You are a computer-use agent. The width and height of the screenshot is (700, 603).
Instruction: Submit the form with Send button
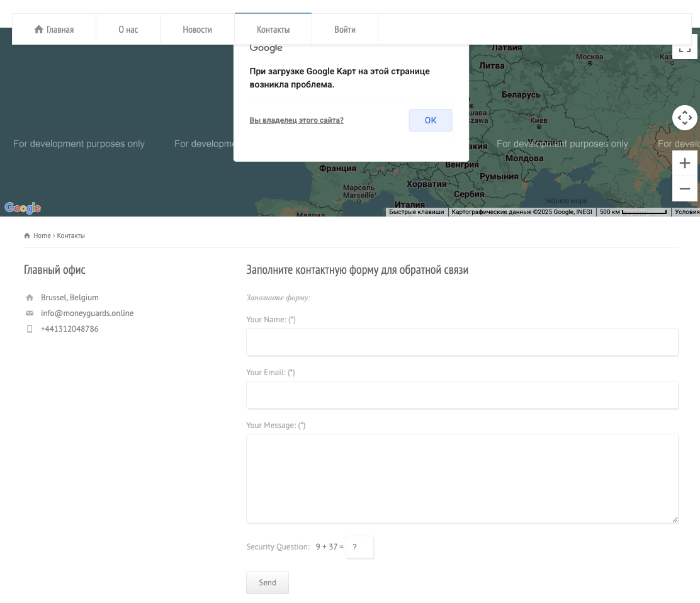point(267,583)
